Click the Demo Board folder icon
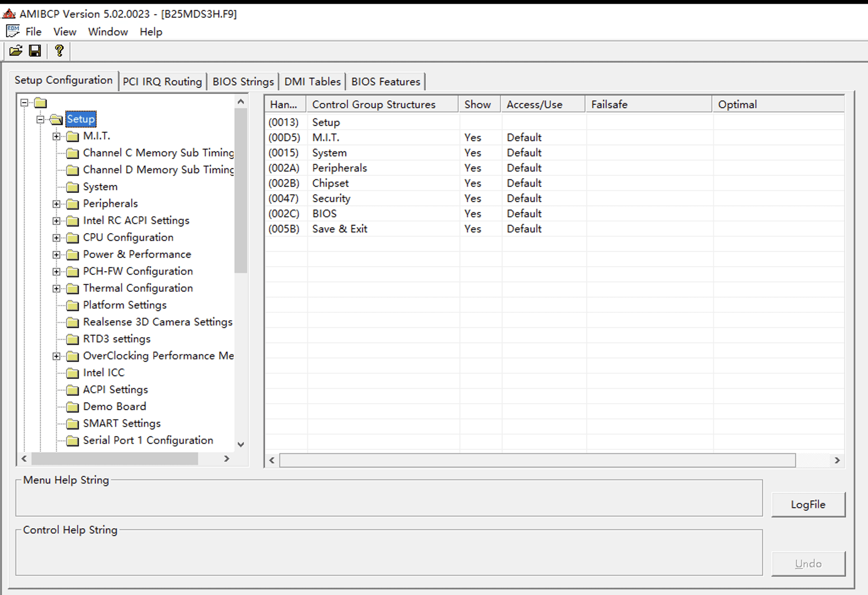The height and width of the screenshot is (595, 868). click(72, 407)
